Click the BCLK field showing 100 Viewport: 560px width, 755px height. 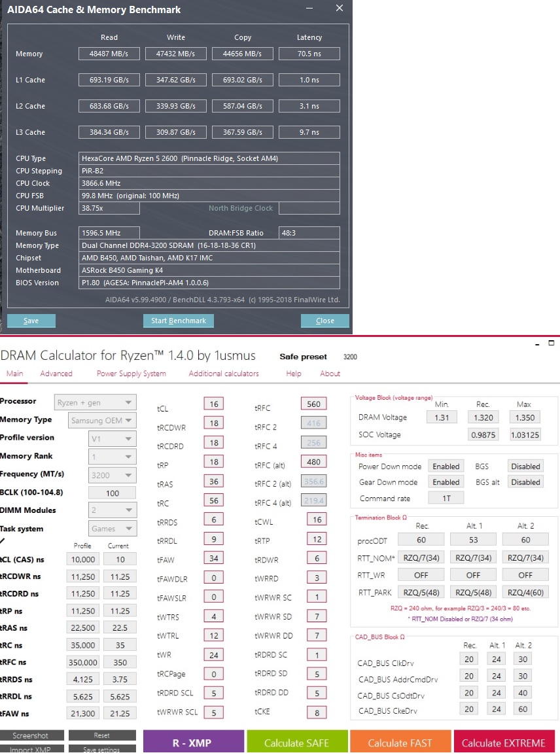[112, 493]
